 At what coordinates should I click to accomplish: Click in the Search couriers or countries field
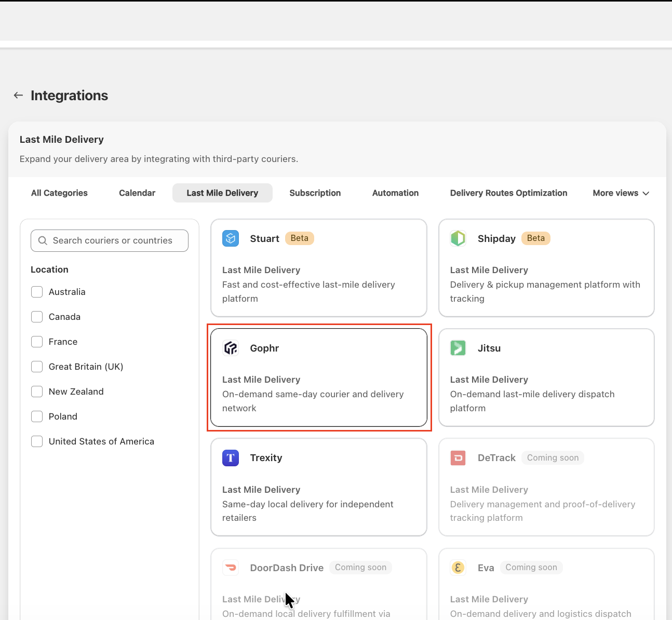point(110,240)
